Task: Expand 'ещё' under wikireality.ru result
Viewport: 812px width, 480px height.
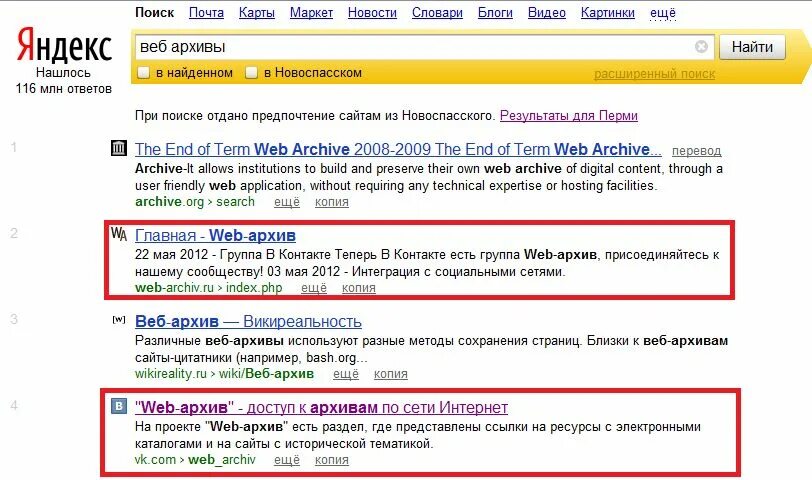Action: coord(346,373)
